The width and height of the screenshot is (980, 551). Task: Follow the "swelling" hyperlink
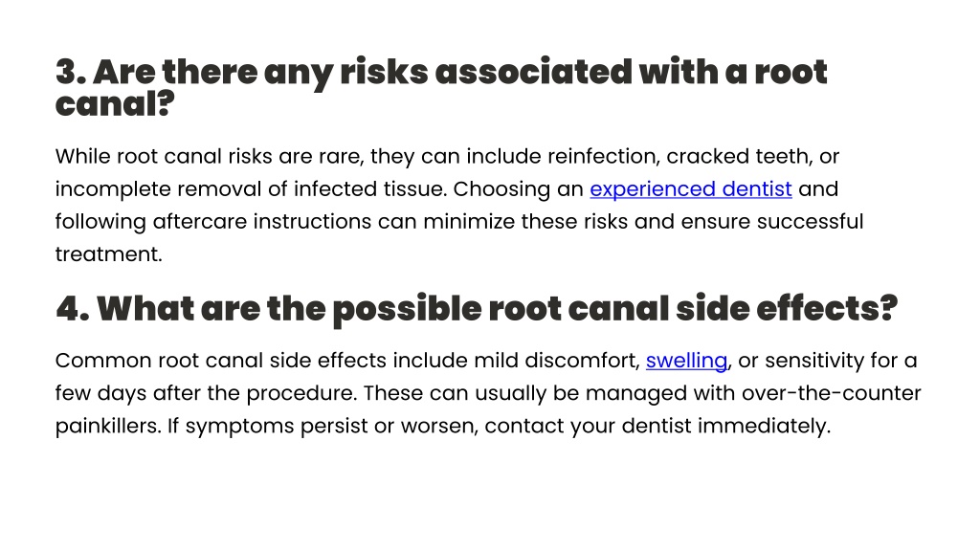(686, 361)
